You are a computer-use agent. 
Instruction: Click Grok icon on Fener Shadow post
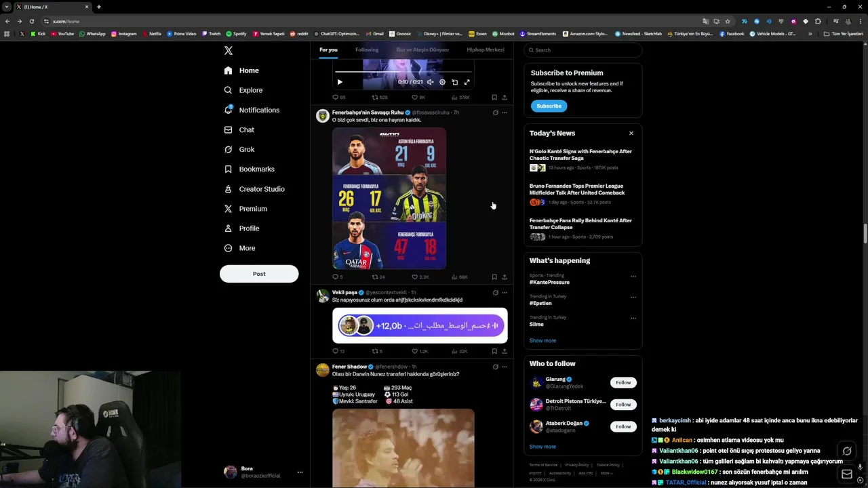tap(495, 367)
